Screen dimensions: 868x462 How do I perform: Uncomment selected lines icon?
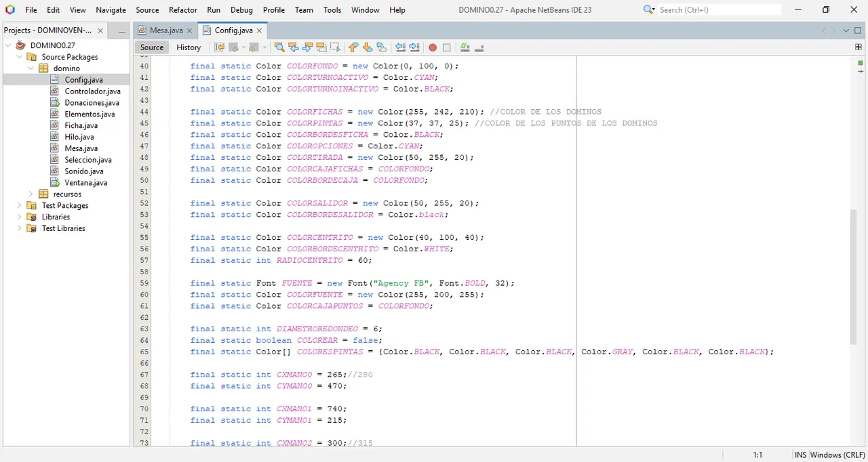tap(479, 47)
